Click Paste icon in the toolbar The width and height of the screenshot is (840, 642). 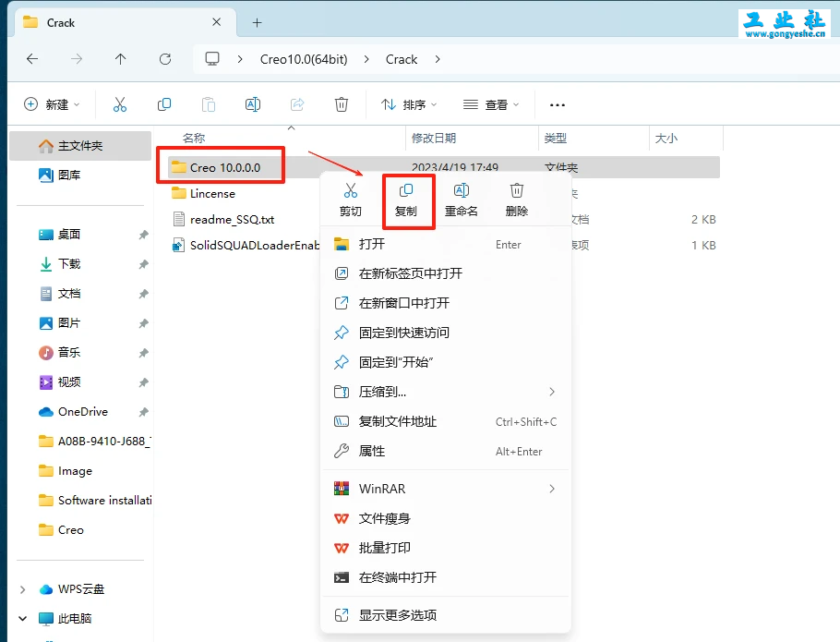[209, 104]
